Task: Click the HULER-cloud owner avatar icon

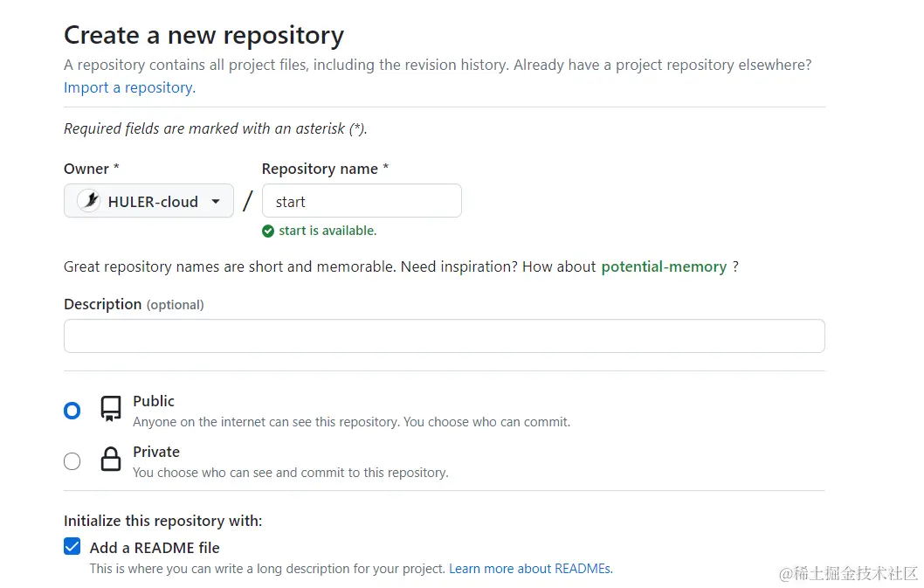Action: pos(89,201)
